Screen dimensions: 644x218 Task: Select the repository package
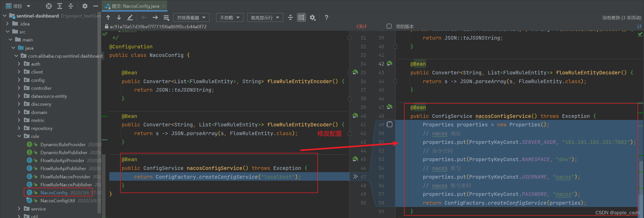[42, 128]
